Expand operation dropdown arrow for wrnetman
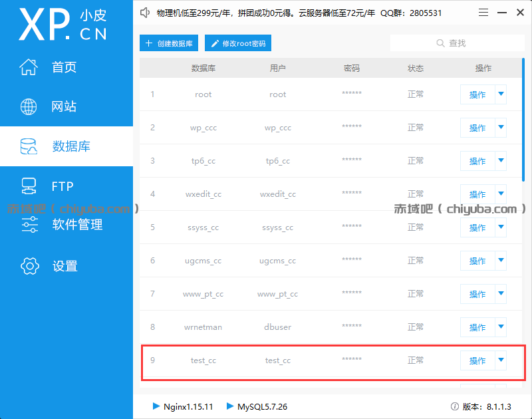532x419 pixels. click(501, 327)
